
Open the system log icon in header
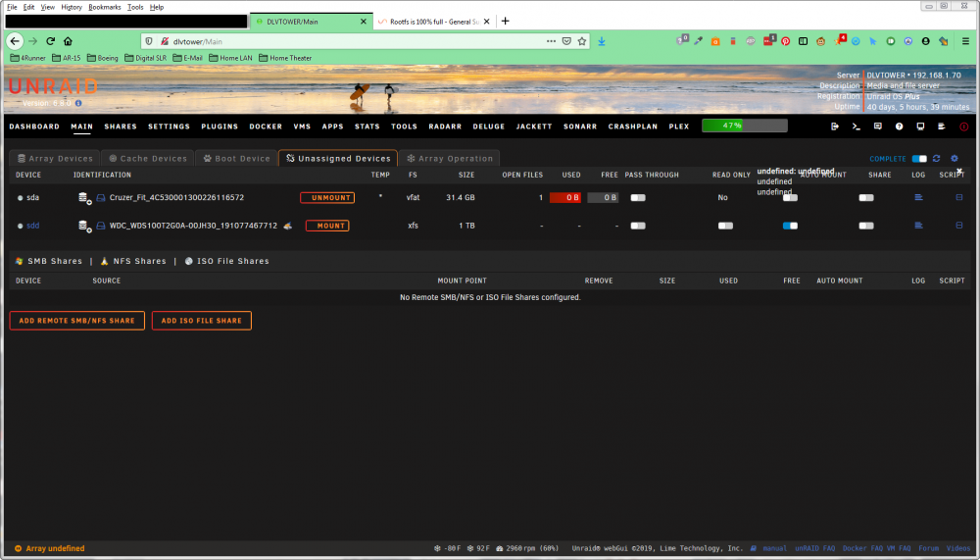click(x=942, y=127)
